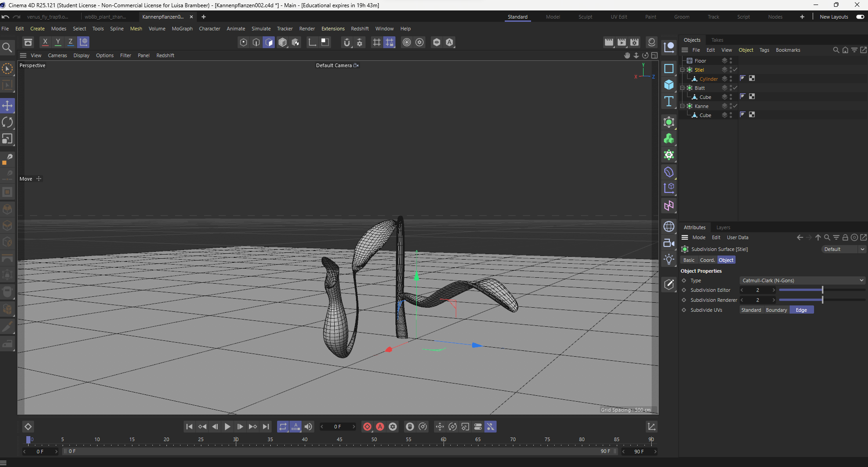Go to end of animation
This screenshot has width=868, height=467.
[x=266, y=427]
